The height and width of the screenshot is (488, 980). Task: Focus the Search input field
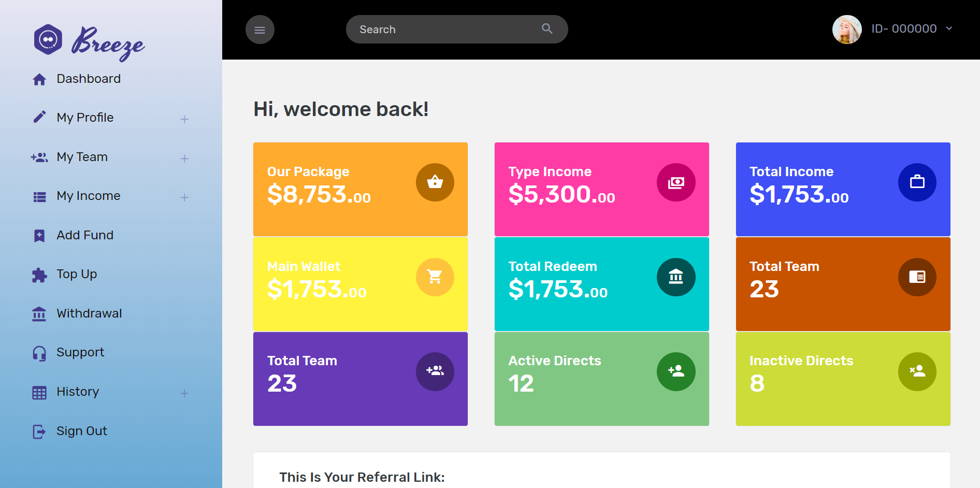pyautogui.click(x=445, y=30)
